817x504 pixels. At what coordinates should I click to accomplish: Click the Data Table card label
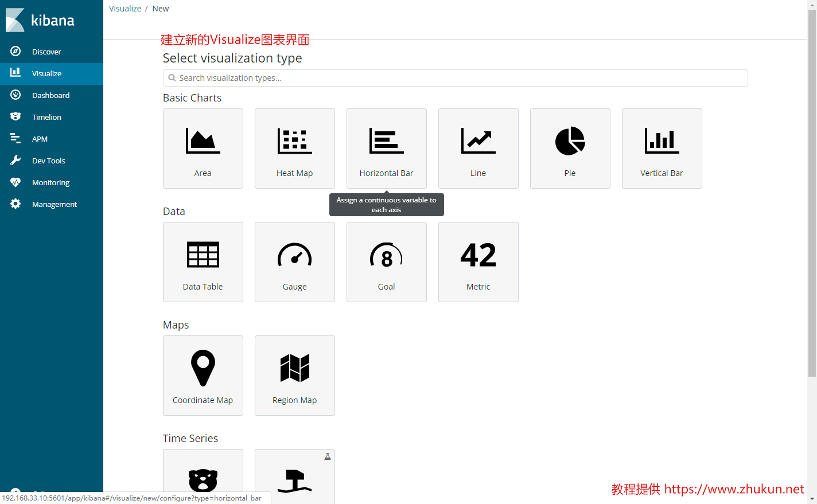point(203,287)
